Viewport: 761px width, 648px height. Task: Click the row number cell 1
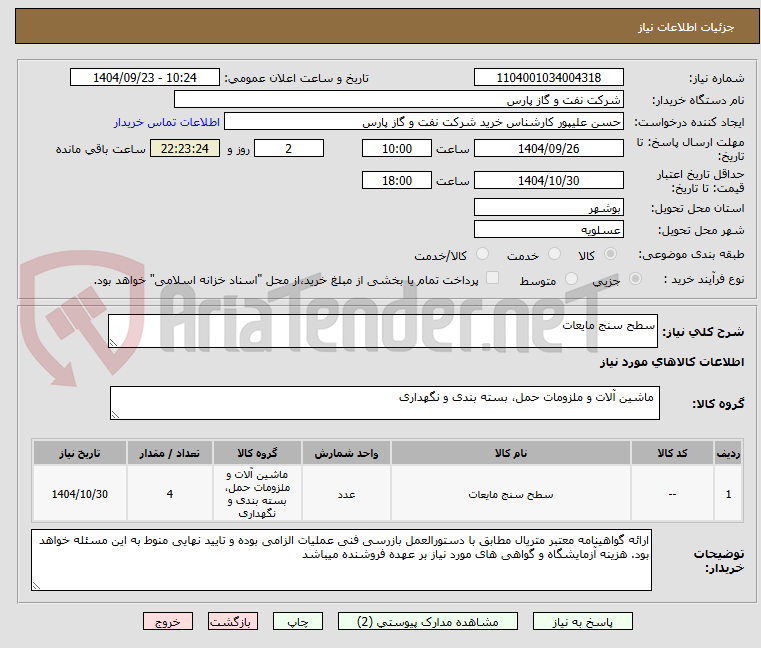point(728,494)
